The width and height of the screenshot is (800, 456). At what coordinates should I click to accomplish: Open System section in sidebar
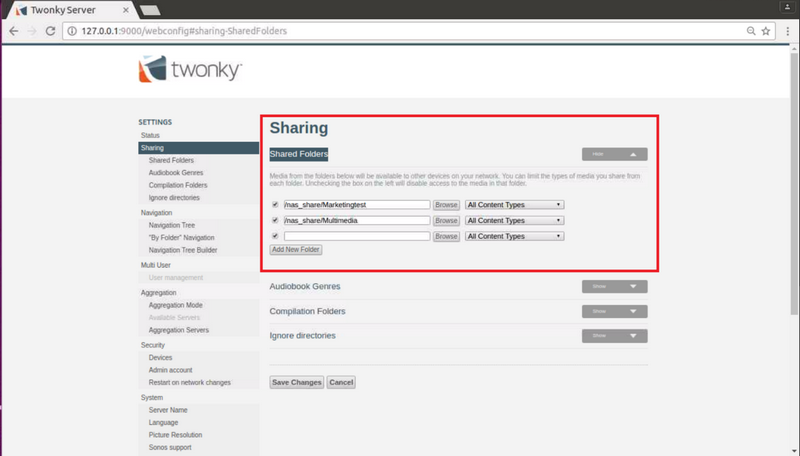(152, 397)
